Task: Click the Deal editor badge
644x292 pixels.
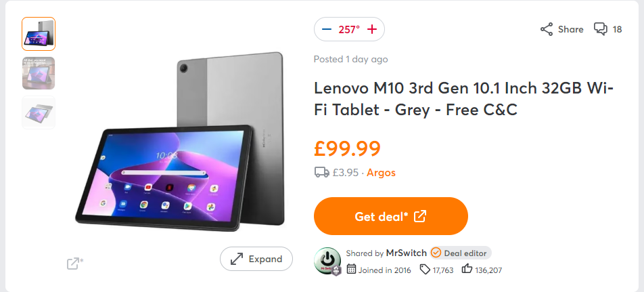Action: [x=460, y=253]
